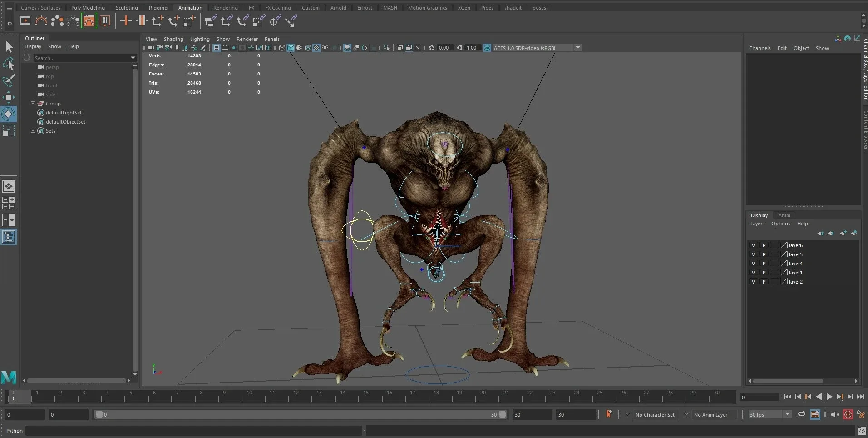Viewport: 868px width, 438px height.
Task: Go to start of playback range
Action: [788, 397]
